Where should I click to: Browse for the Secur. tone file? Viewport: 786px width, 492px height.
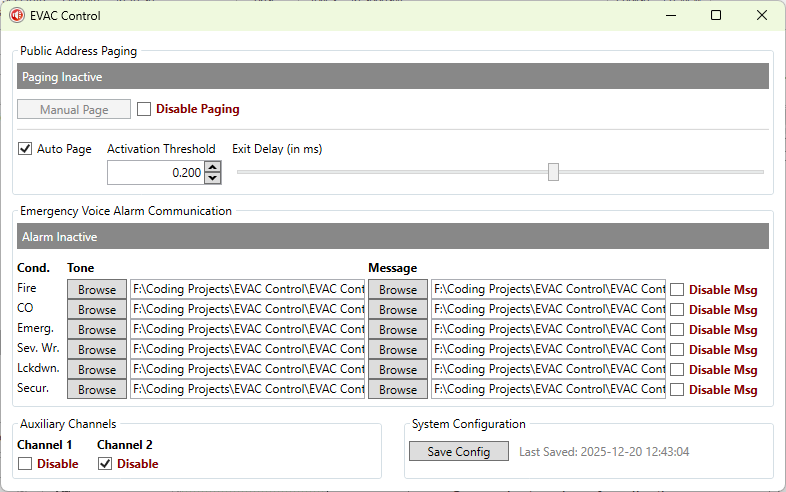coord(97,390)
